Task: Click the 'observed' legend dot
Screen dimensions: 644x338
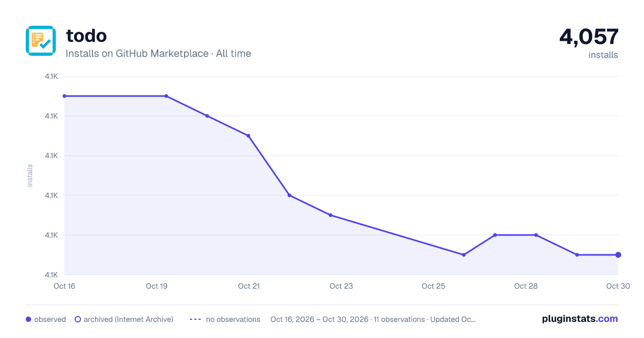Action: [28, 319]
